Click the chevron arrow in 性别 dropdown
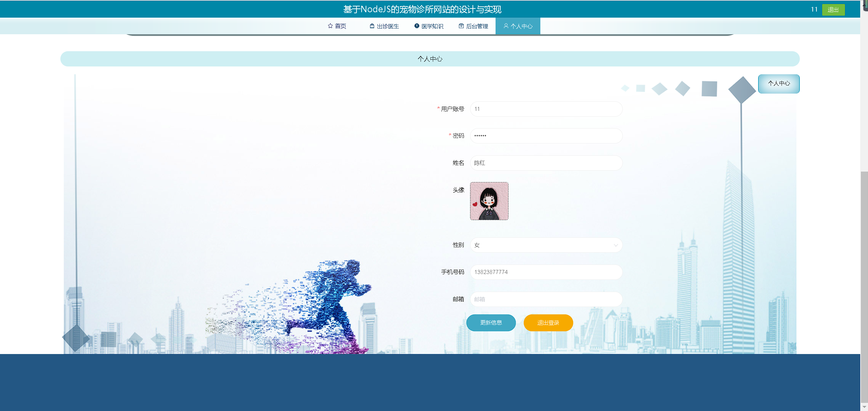 616,245
